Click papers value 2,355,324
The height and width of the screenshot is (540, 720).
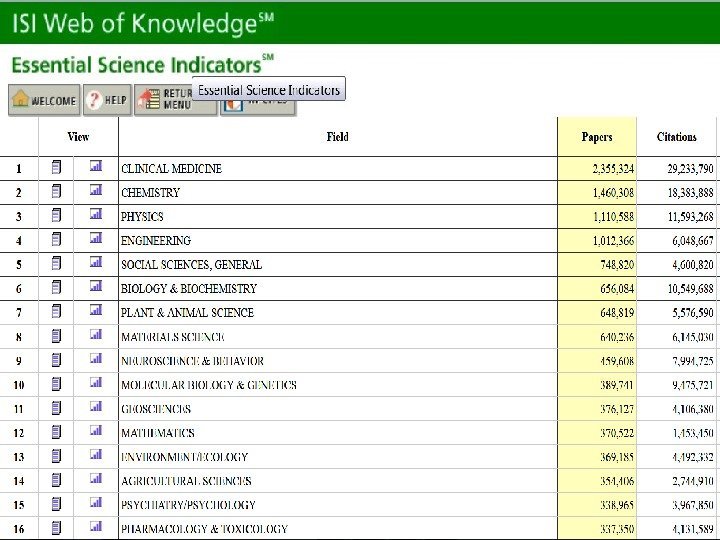[x=613, y=169]
